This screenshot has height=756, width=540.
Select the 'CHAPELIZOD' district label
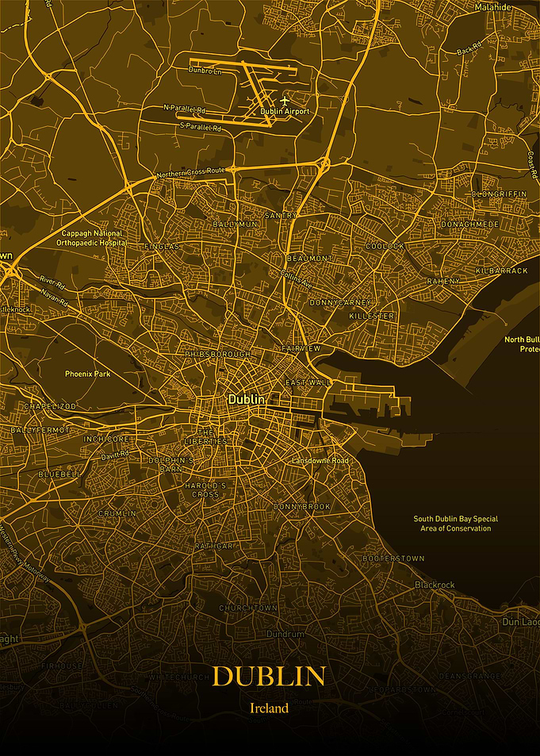point(50,406)
